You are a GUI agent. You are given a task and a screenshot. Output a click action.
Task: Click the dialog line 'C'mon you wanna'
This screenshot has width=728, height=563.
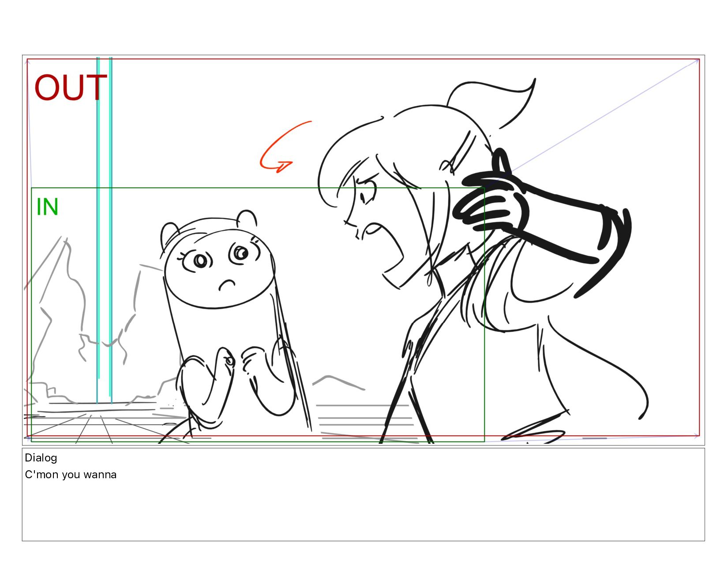click(71, 475)
